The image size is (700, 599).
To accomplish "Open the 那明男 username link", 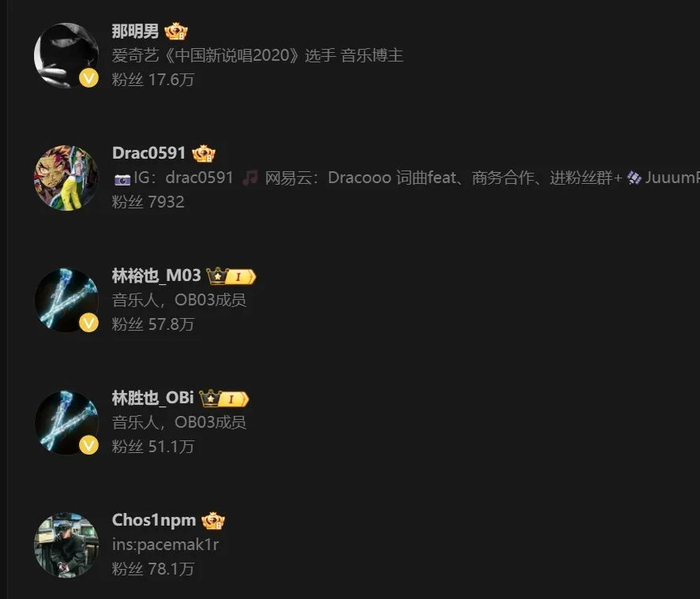I will (135, 31).
